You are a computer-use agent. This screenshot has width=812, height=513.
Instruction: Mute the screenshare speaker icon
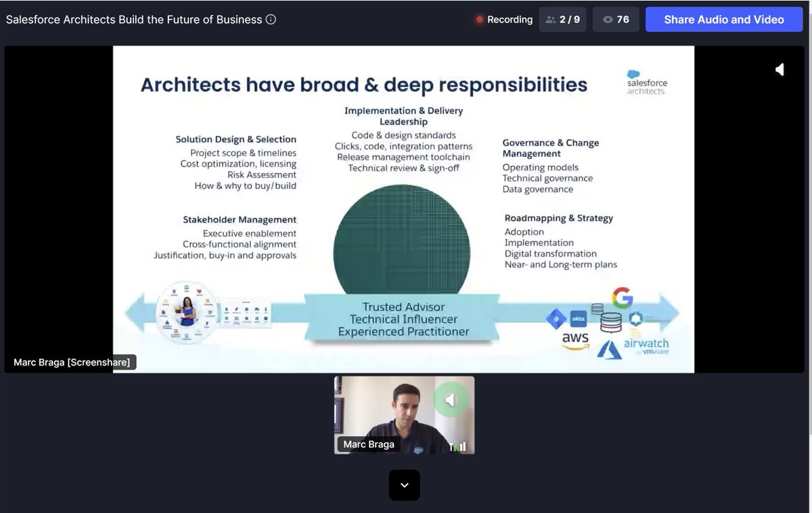tap(780, 69)
